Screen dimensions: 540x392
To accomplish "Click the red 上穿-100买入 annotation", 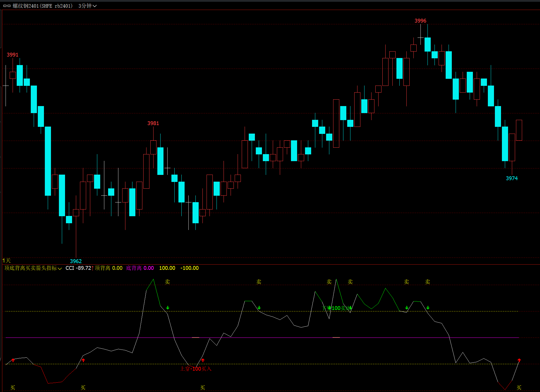I will tap(196, 369).
